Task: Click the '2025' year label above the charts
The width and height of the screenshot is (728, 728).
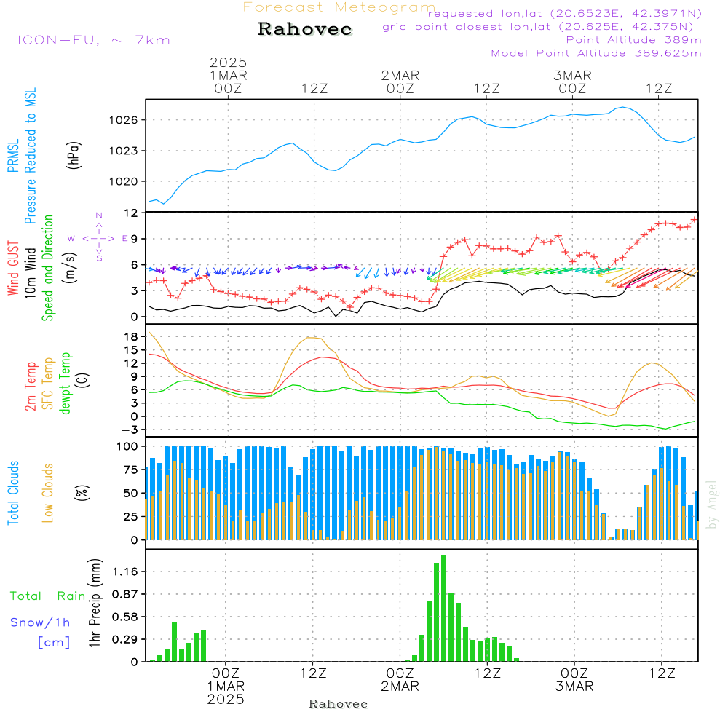Action: [228, 62]
